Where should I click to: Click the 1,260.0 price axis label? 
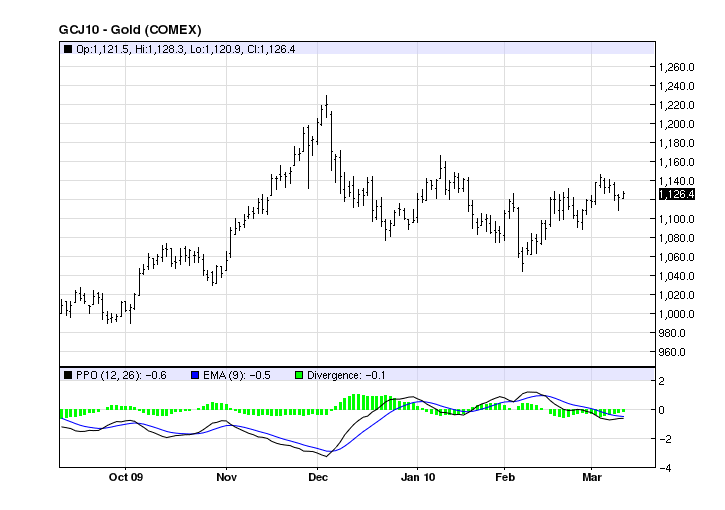676,68
